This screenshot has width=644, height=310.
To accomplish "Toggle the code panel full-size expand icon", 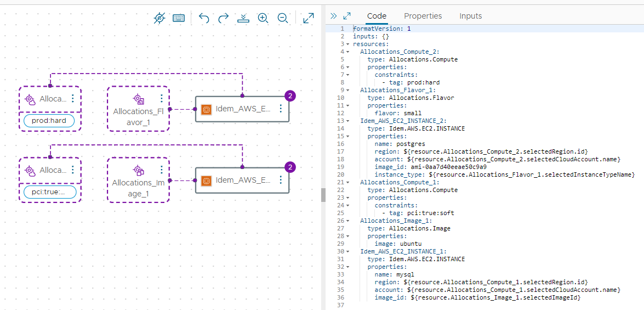I will point(347,16).
